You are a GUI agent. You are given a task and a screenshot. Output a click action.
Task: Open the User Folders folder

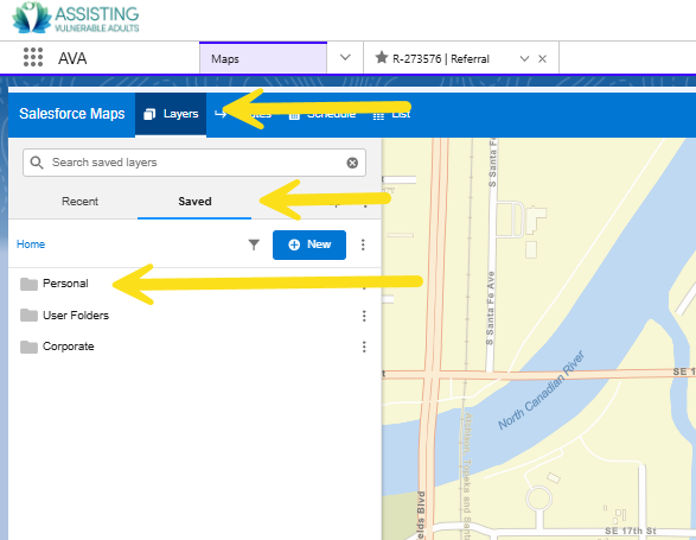pos(76,315)
